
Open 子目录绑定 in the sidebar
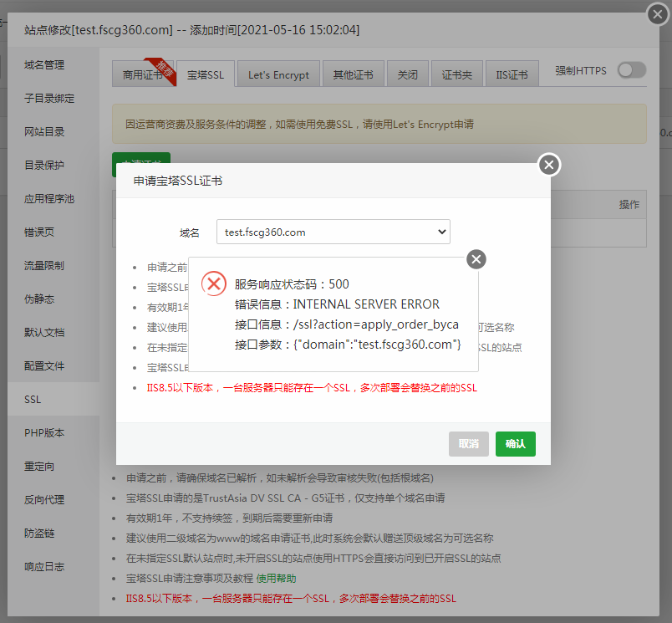click(53, 98)
